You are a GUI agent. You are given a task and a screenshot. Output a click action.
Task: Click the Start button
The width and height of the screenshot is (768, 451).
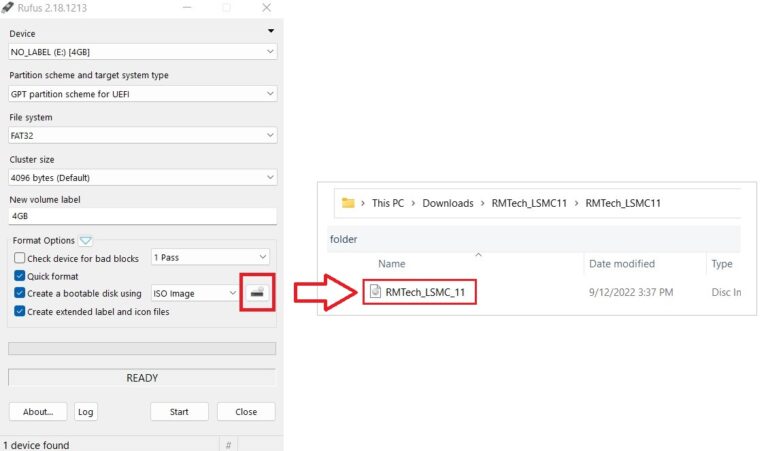point(179,412)
